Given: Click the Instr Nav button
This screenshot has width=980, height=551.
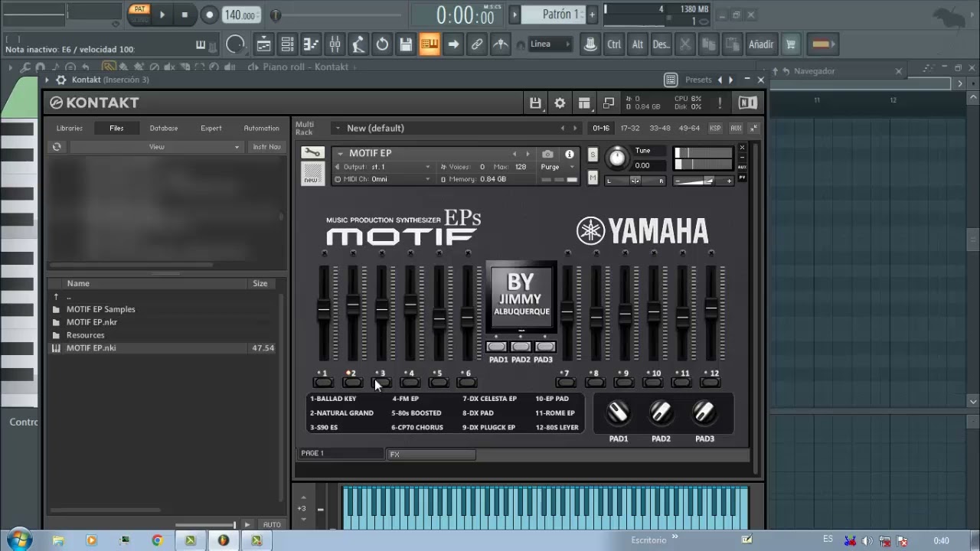Looking at the screenshot, I should pyautogui.click(x=267, y=147).
